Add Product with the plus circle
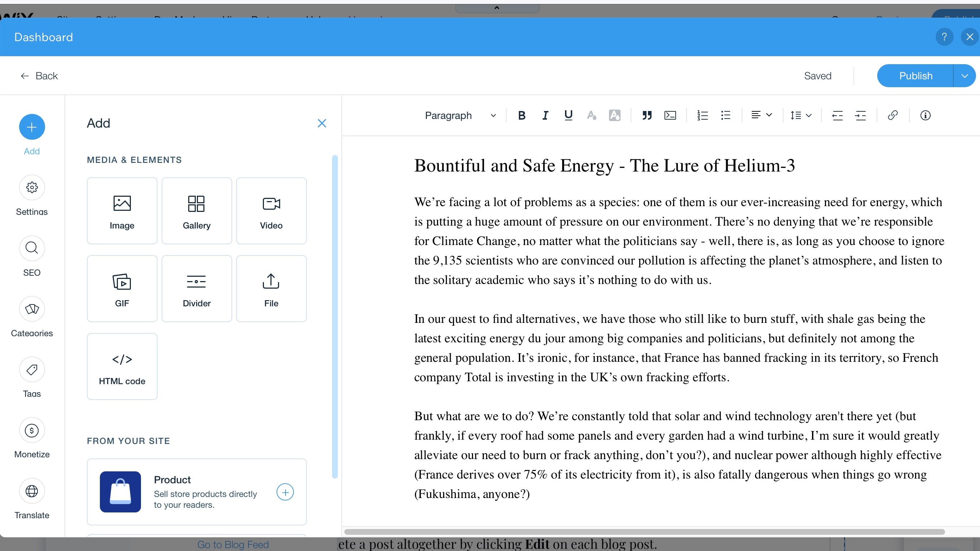This screenshot has width=980, height=551. 285,492
